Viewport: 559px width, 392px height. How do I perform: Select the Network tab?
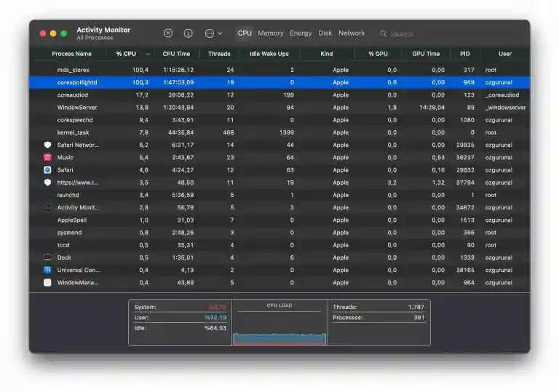(x=352, y=33)
